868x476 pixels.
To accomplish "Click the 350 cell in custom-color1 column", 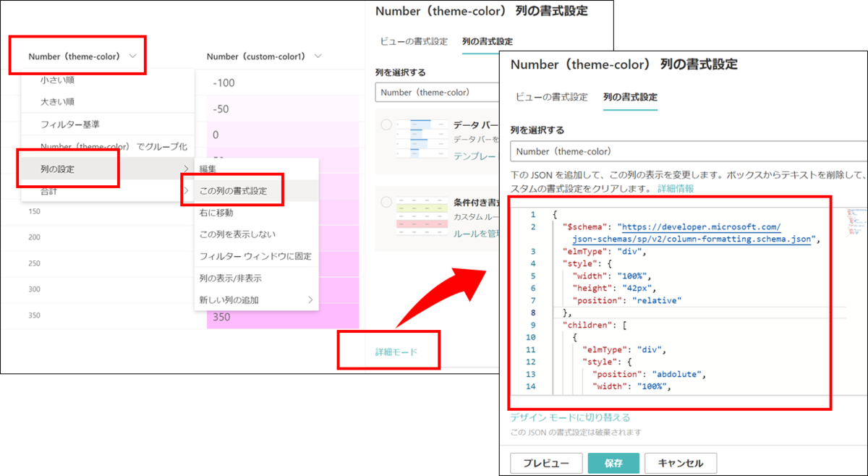I will click(x=283, y=317).
